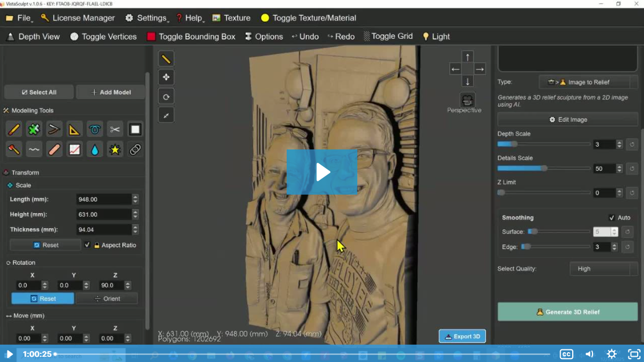
Task: Expand the Type Image to Relief dropdown
Action: pyautogui.click(x=588, y=82)
